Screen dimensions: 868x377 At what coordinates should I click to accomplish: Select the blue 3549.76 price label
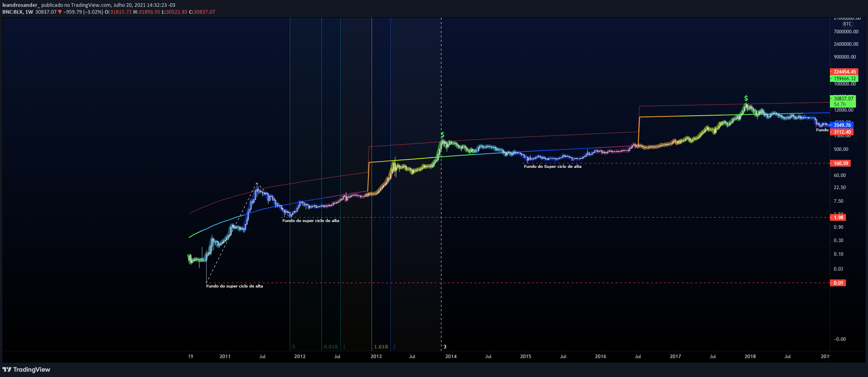click(842, 125)
